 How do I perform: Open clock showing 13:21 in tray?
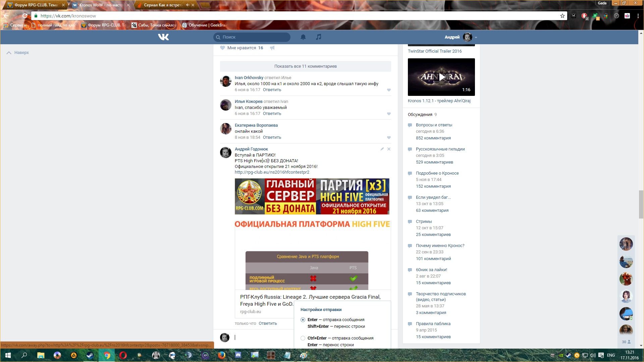point(629,355)
